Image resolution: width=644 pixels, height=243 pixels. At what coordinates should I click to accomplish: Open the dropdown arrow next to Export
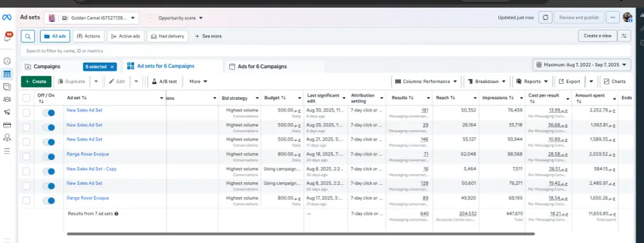(x=591, y=81)
